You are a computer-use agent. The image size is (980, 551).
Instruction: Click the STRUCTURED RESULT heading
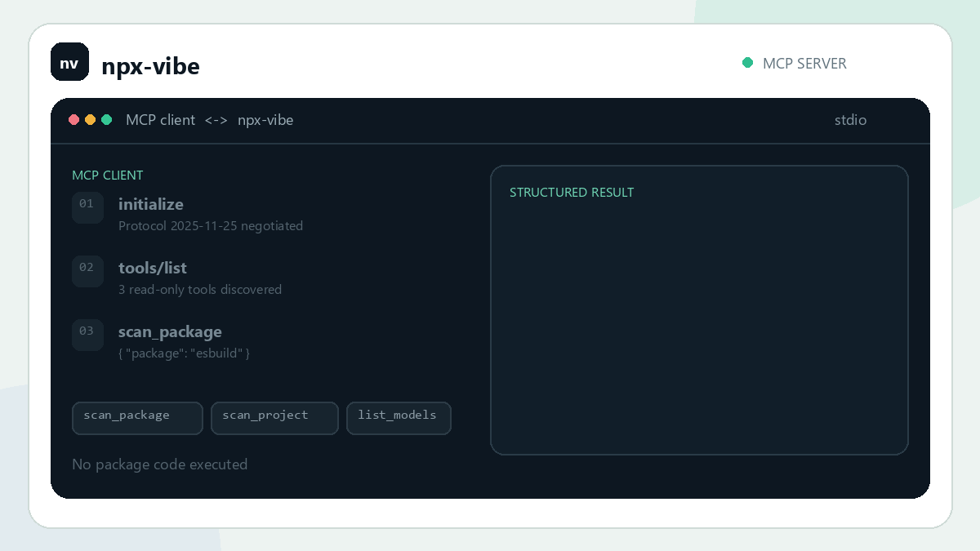pos(572,193)
